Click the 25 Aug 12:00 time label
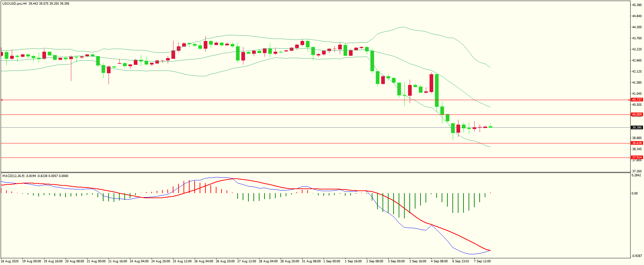The height and width of the screenshot is (265, 644). (x=182, y=261)
